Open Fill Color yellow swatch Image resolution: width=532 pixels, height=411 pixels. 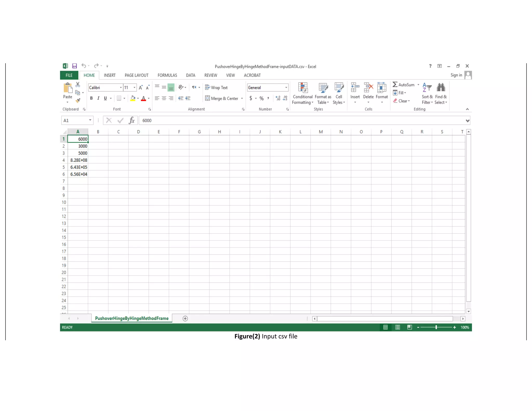pyautogui.click(x=133, y=98)
